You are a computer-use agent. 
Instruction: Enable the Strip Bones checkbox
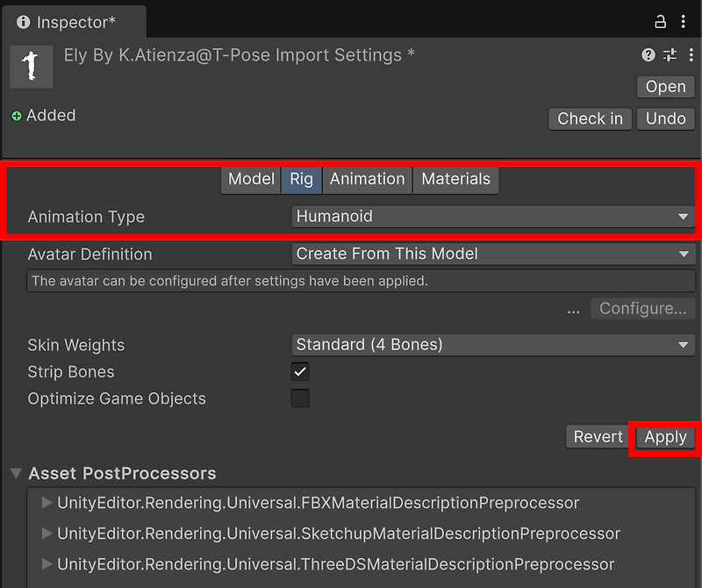300,371
